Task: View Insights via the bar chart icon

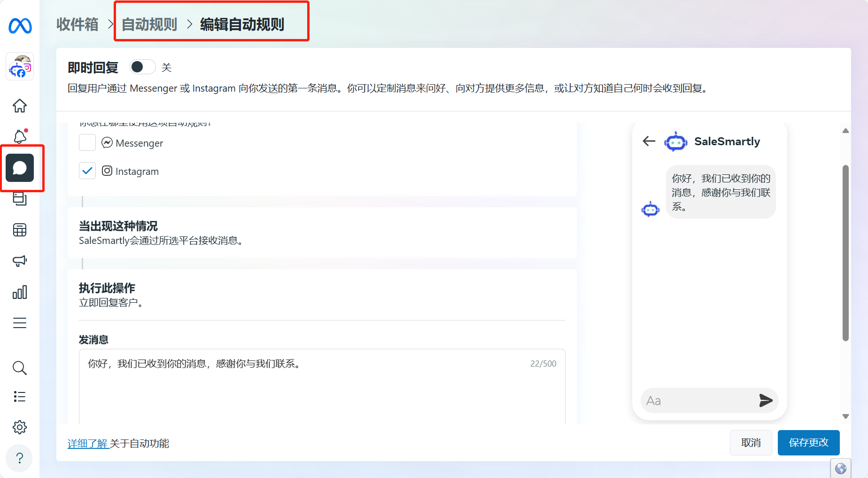Action: [x=19, y=292]
